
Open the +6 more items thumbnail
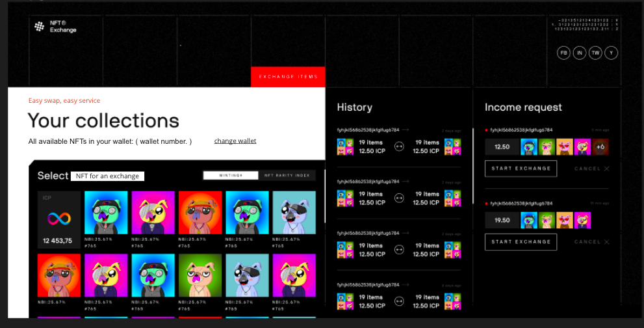click(600, 147)
